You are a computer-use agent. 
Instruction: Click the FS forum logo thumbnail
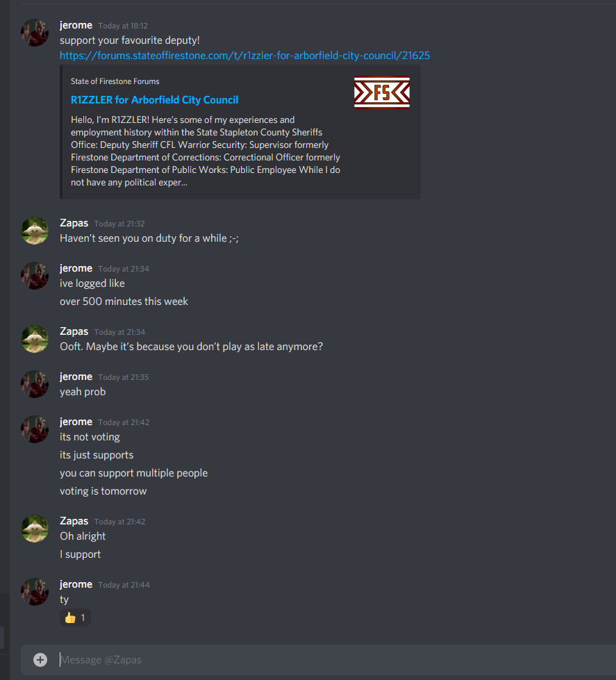coord(382,92)
